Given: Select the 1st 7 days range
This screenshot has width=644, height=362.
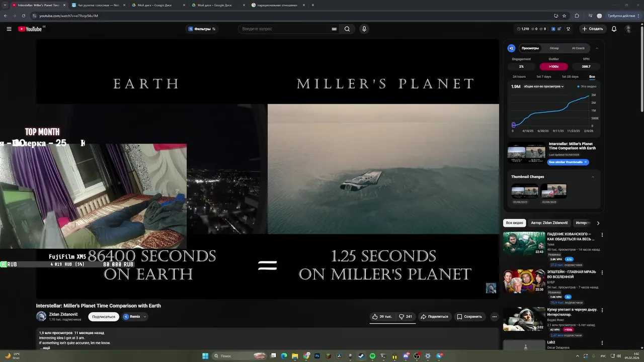Looking at the screenshot, I should point(544,77).
